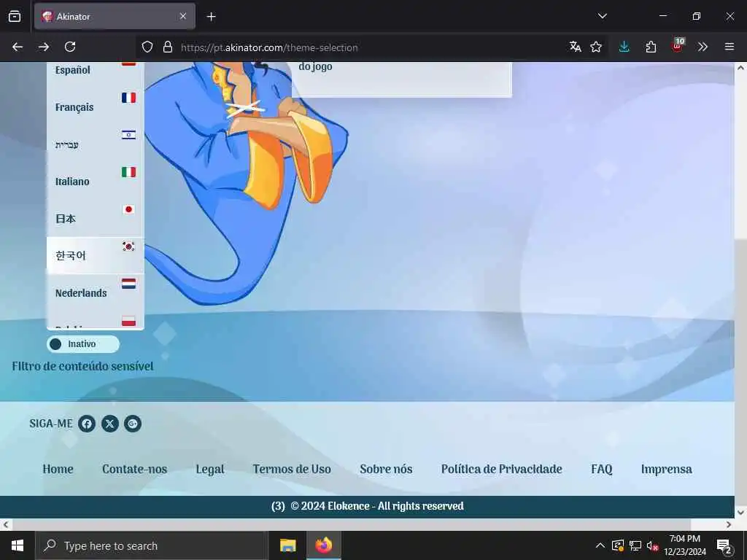Click the Netherlands flag icon
Image resolution: width=747 pixels, height=560 pixels.
tap(128, 284)
